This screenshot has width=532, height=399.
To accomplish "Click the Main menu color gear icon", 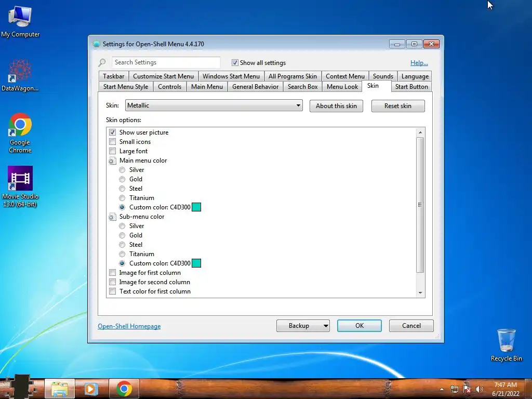I will click(x=112, y=161).
